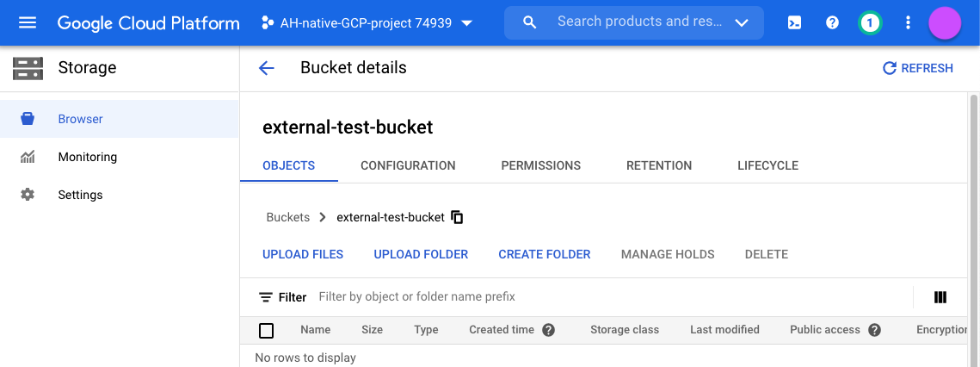
Task: Focus the Search products and resources field
Action: 639,22
